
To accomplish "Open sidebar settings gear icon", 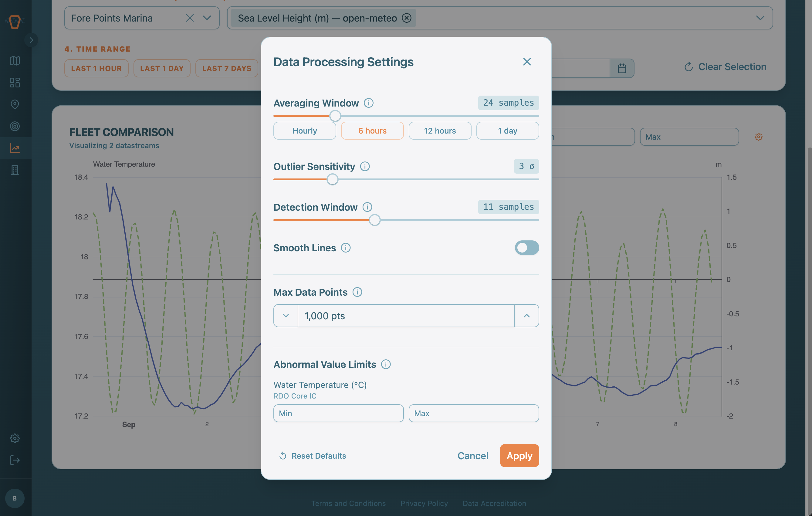I will pyautogui.click(x=15, y=438).
